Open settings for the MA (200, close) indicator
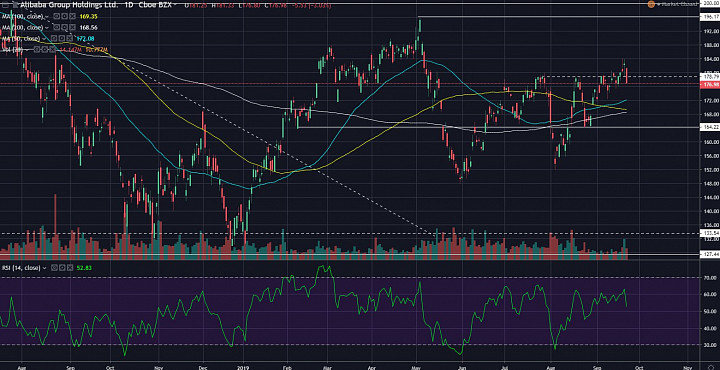Image resolution: width=720 pixels, height=370 pixels. point(64,27)
